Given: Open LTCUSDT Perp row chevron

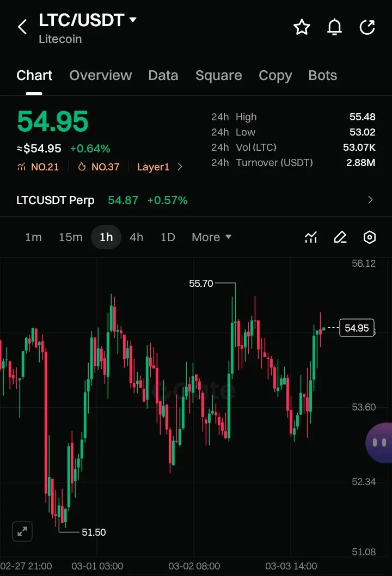Looking at the screenshot, I should (x=370, y=200).
